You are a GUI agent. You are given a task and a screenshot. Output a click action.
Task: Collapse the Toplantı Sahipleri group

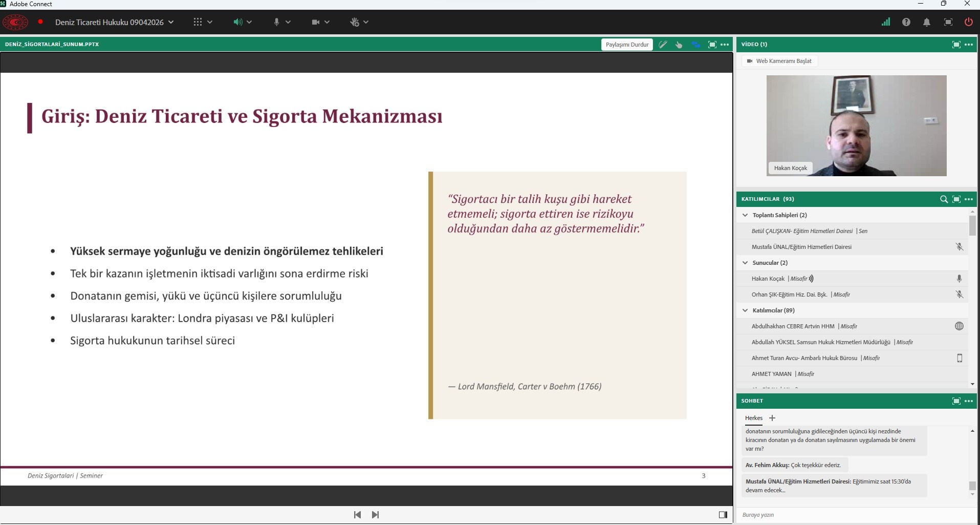point(745,215)
